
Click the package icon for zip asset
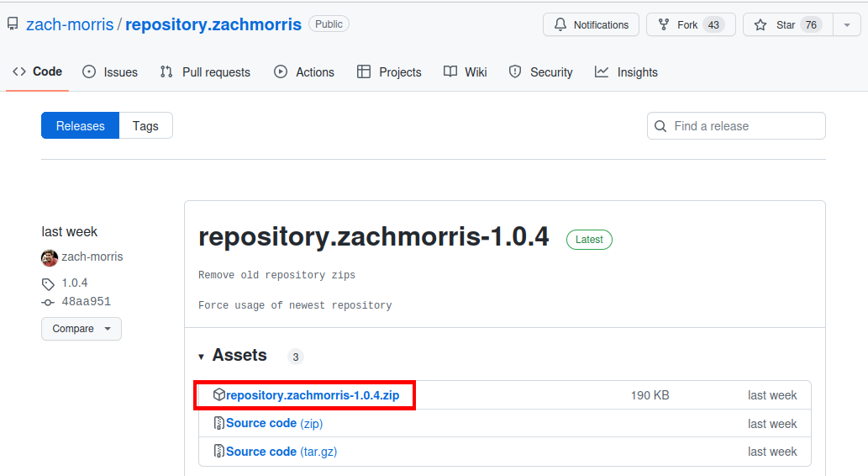(219, 394)
